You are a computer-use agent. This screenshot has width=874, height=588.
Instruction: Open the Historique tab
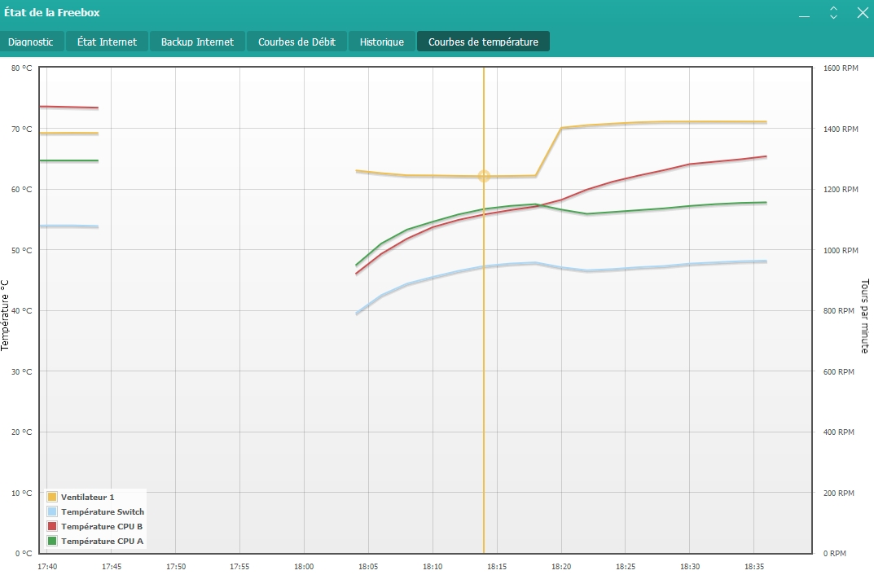[x=382, y=42]
